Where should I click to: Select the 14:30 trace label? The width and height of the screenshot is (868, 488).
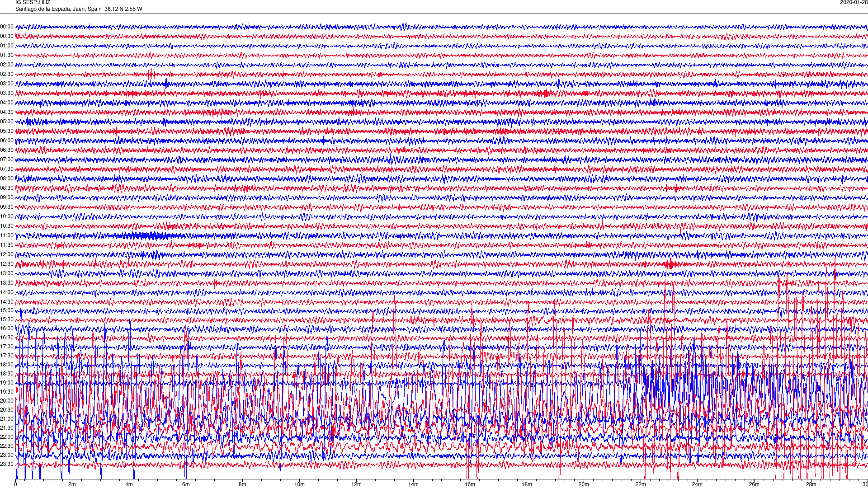7,302
